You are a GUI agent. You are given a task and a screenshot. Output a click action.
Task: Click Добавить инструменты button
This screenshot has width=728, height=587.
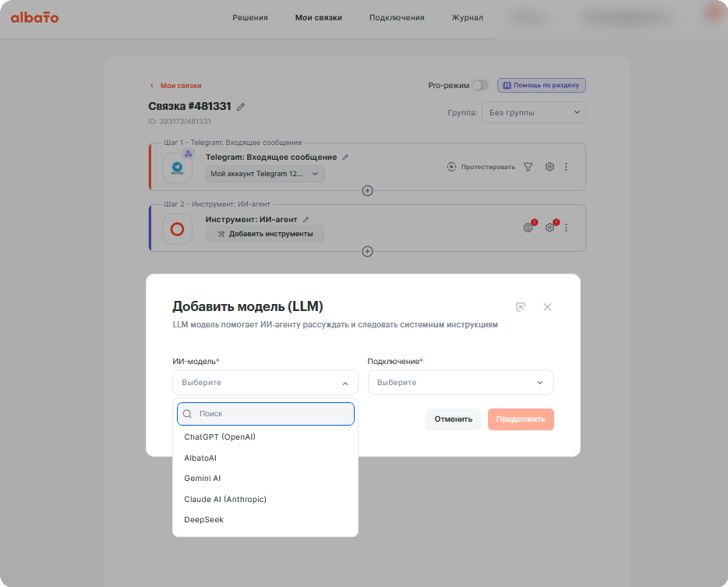click(265, 234)
